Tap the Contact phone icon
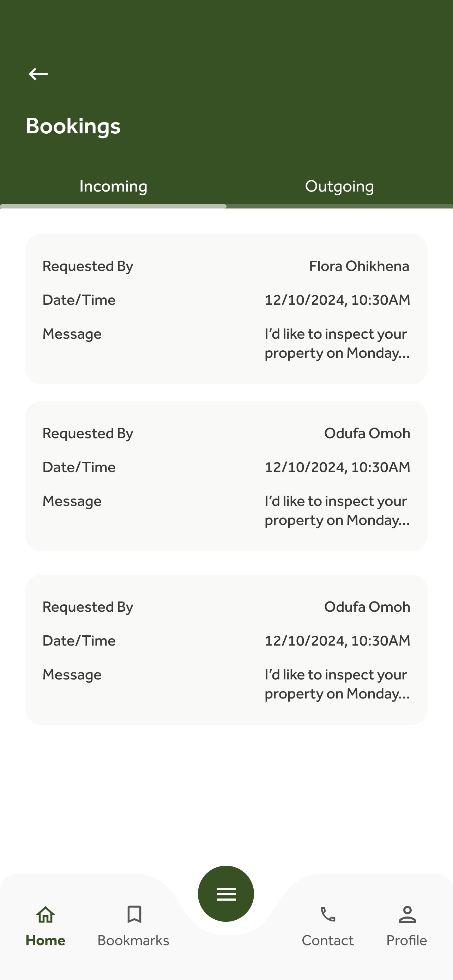 click(327, 914)
